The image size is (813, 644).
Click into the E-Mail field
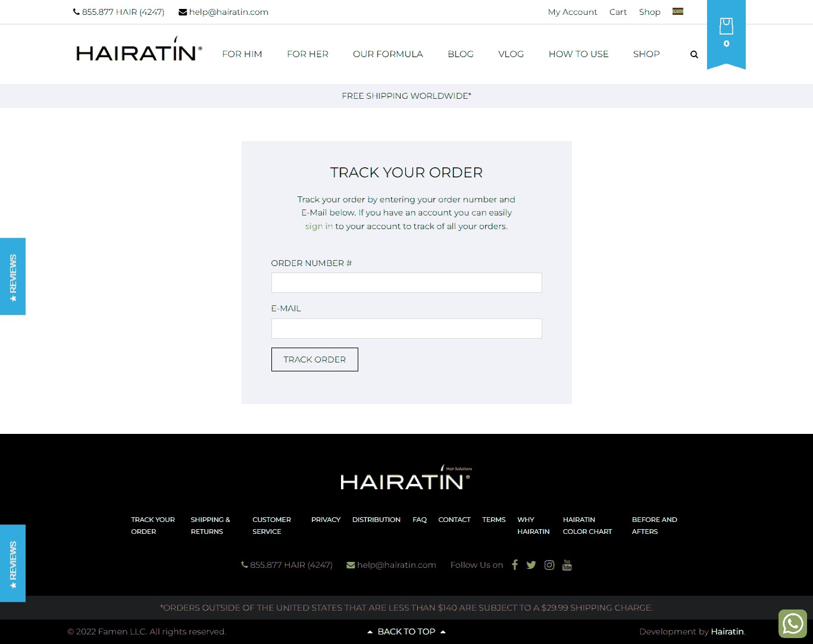click(406, 329)
